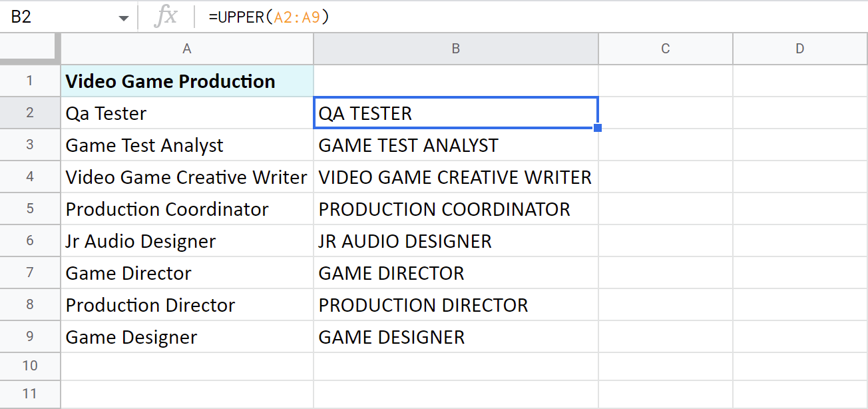The height and width of the screenshot is (409, 868).
Task: Click the fill handle on cell B2
Action: (x=598, y=128)
